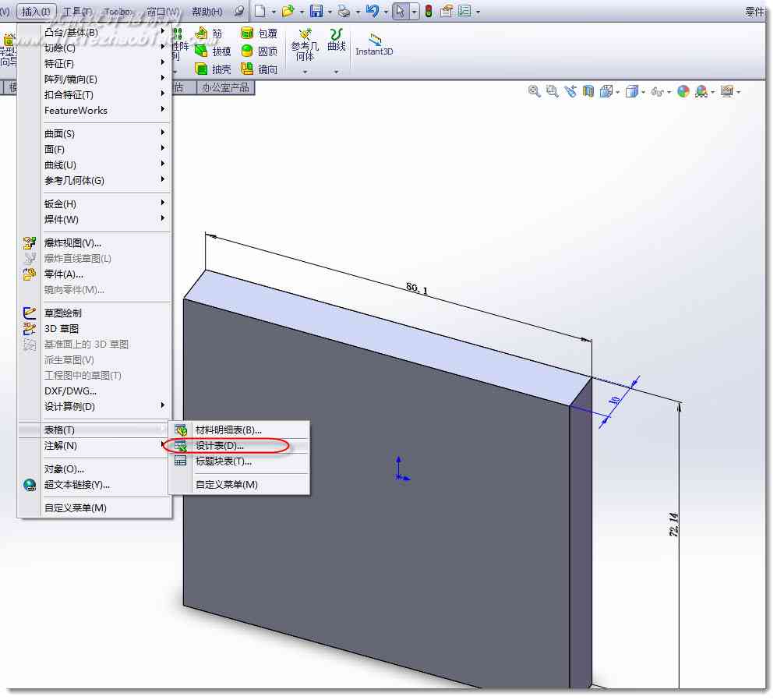
Task: Expand dropdown under 曲线 button
Action: (337, 72)
